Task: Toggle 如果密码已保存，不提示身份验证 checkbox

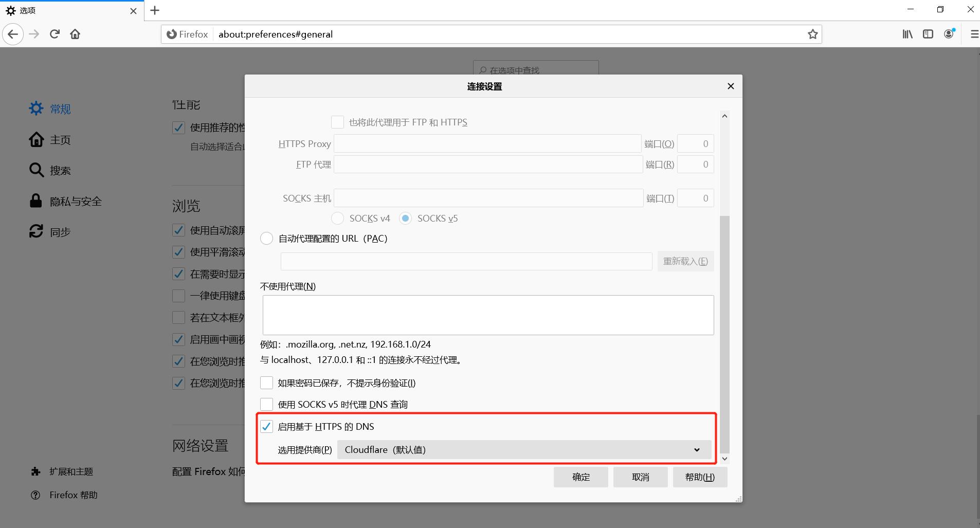Action: (266, 383)
